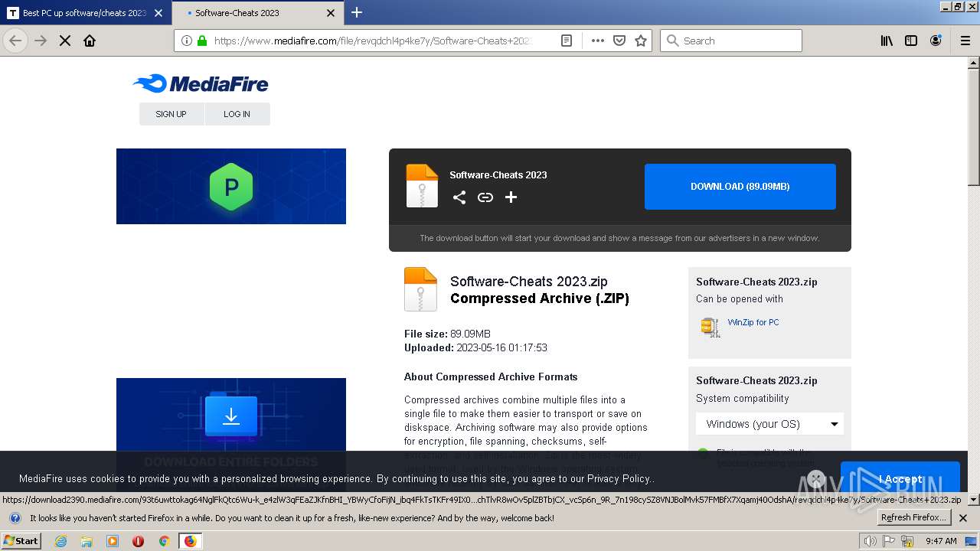Click the Uploaded 2023-05-16 01:17:53 text

(475, 347)
